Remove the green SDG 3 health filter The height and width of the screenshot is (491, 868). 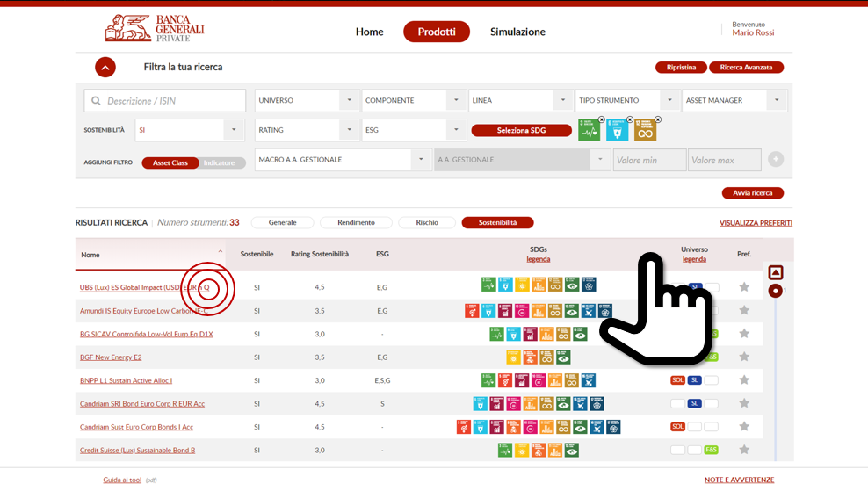click(601, 119)
